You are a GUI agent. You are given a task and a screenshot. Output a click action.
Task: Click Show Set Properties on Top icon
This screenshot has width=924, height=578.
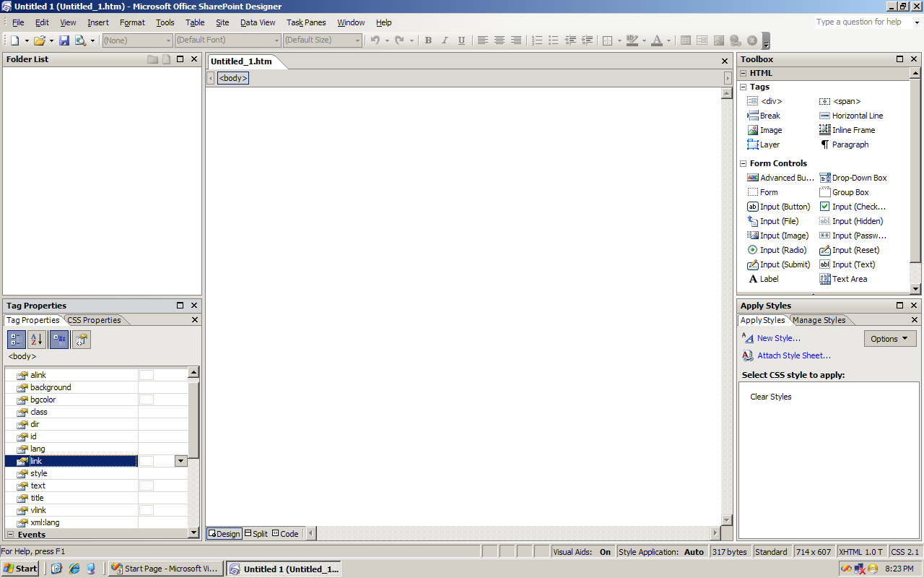pyautogui.click(x=59, y=340)
